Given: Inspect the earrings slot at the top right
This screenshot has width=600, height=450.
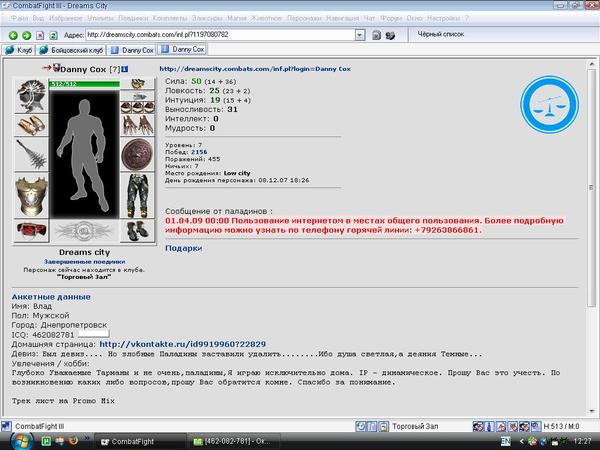Looking at the screenshot, I should point(137,84).
